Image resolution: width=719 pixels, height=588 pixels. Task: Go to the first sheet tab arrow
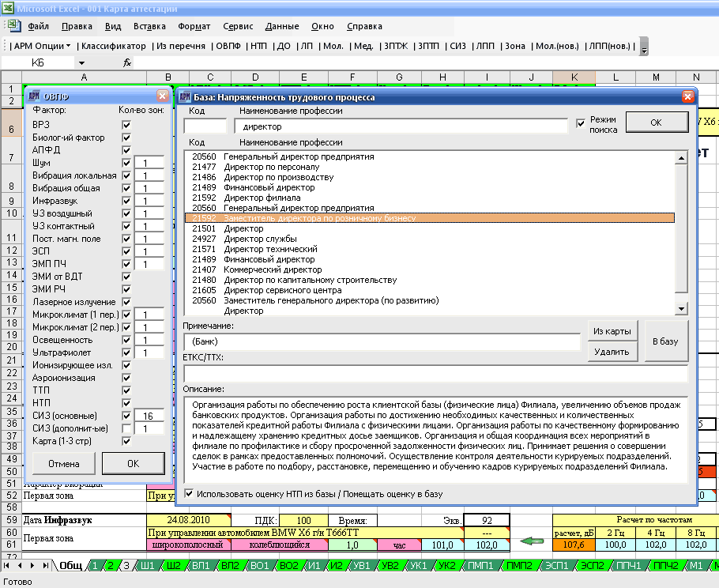tap(6, 566)
